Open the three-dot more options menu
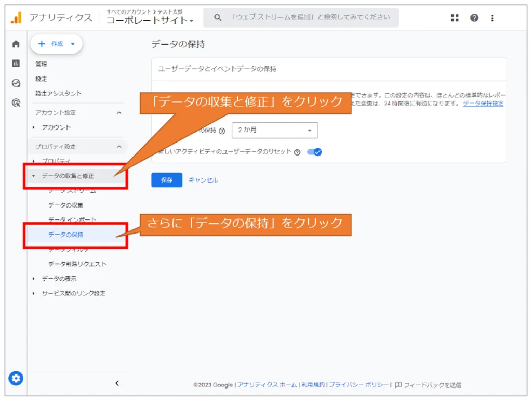The image size is (532, 401). tap(492, 18)
